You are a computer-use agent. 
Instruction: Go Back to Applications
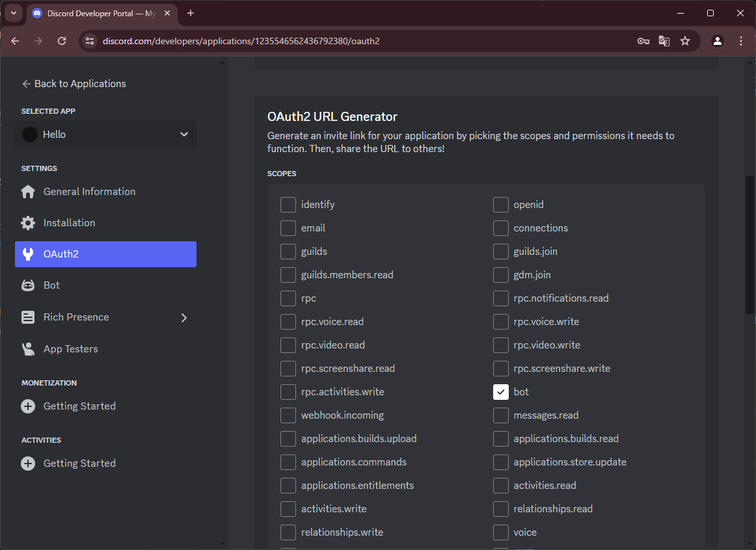point(74,84)
